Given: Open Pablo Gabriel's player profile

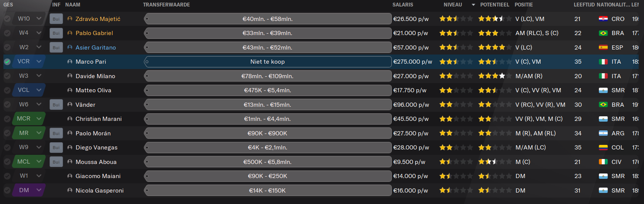Looking at the screenshot, I should tap(94, 33).
